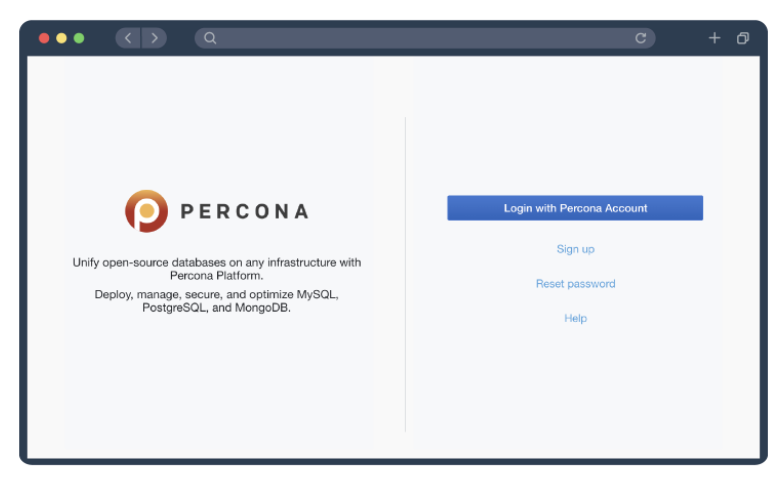Maximize the window using the green button
Screen dimensions: 780x480
coord(79,38)
